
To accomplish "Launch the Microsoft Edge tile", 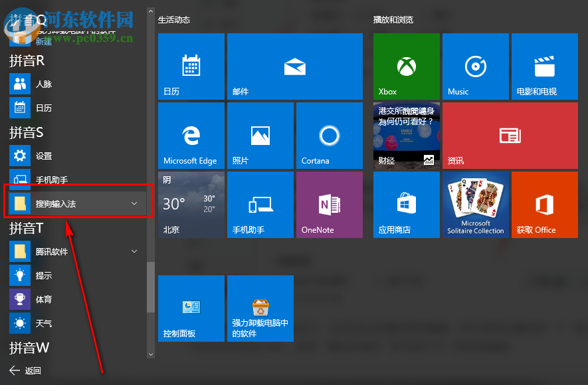I will tap(191, 136).
